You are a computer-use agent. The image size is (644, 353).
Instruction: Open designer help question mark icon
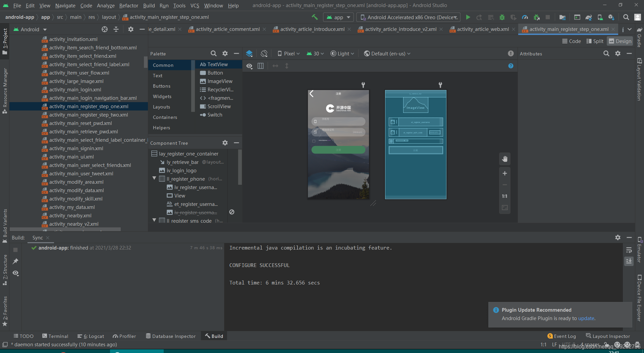point(511,66)
